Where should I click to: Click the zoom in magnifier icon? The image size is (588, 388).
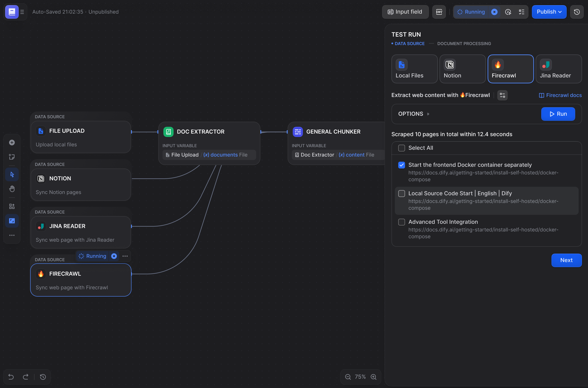pyautogui.click(x=374, y=377)
